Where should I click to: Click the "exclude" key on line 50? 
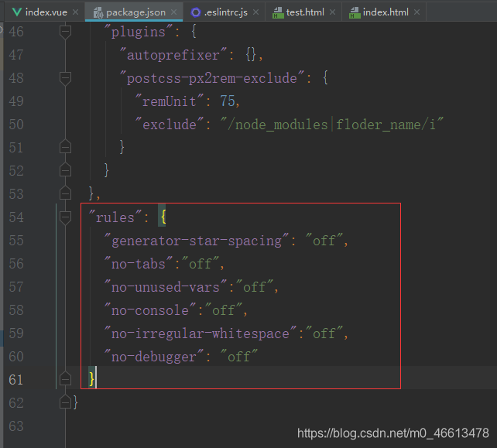coord(170,125)
